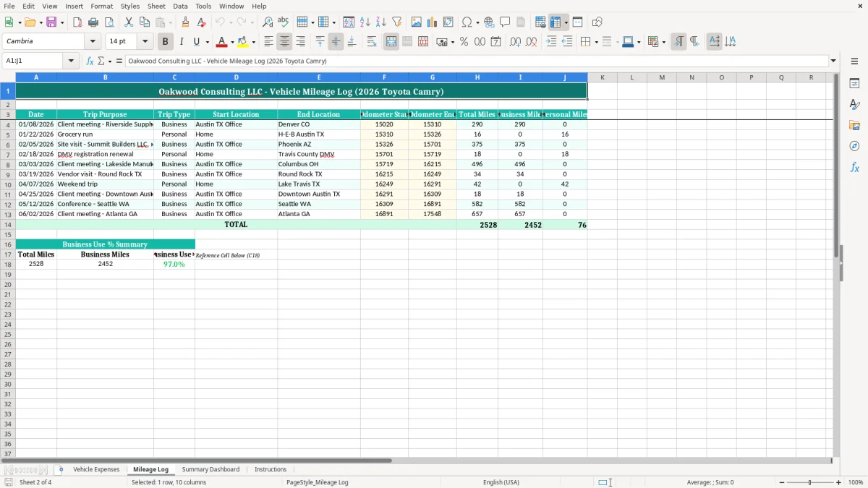Open the sidebar Properties deck

click(x=854, y=83)
